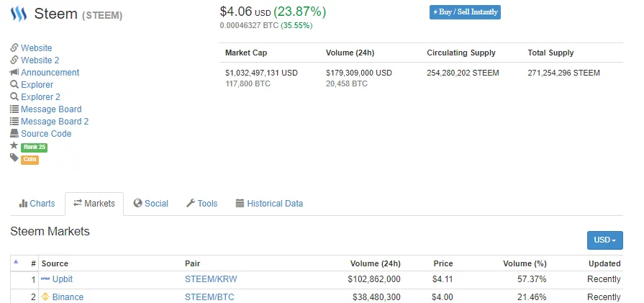Click the tag icon next to Coin
Screen dimensions: 644x303
[x=14, y=158]
